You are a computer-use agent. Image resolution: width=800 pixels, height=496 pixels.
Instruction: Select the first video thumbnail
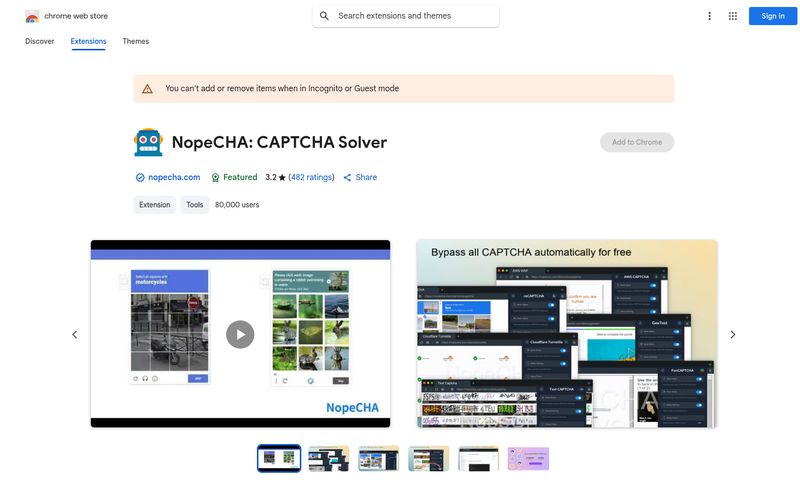coord(279,458)
